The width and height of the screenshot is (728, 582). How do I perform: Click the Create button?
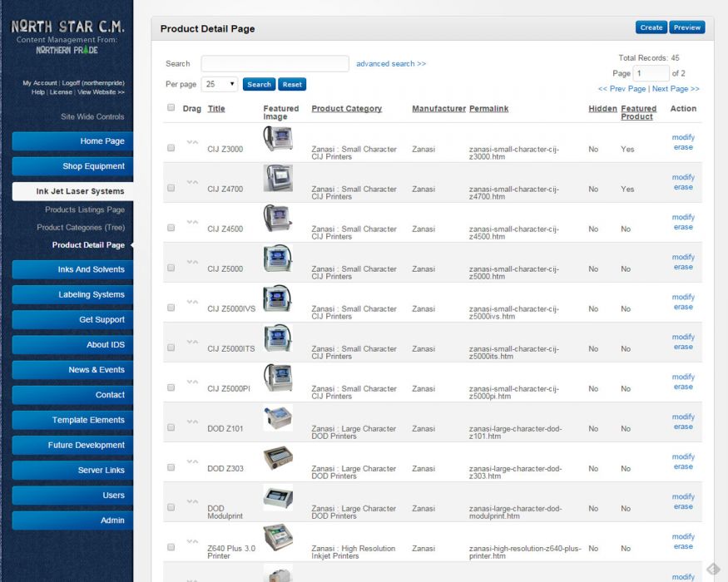[651, 27]
